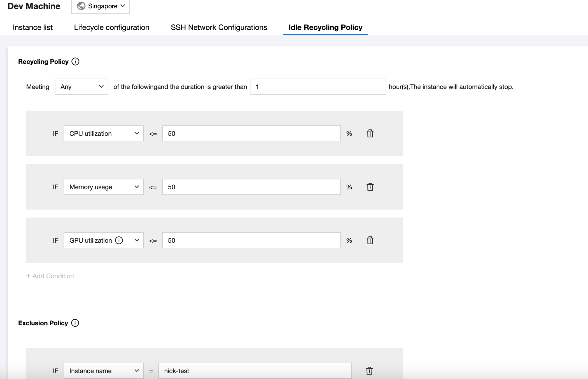Switch to the Instance list tab
Screen dimensions: 588x379
[x=33, y=27]
